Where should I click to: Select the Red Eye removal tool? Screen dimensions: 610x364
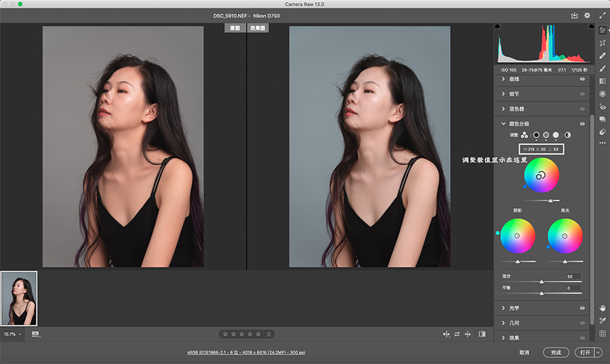tap(602, 106)
